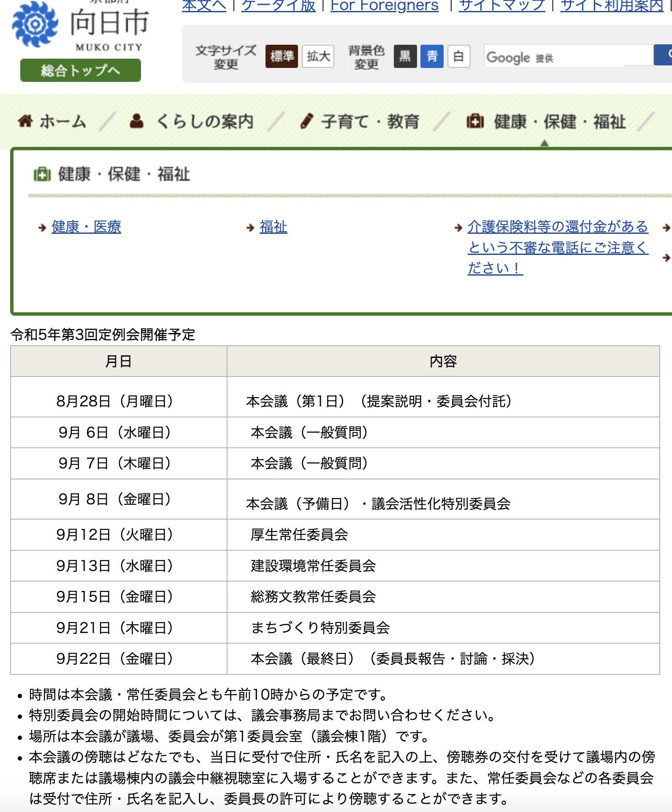Click the blue search submit button
This screenshot has width=672, height=812.
point(664,55)
